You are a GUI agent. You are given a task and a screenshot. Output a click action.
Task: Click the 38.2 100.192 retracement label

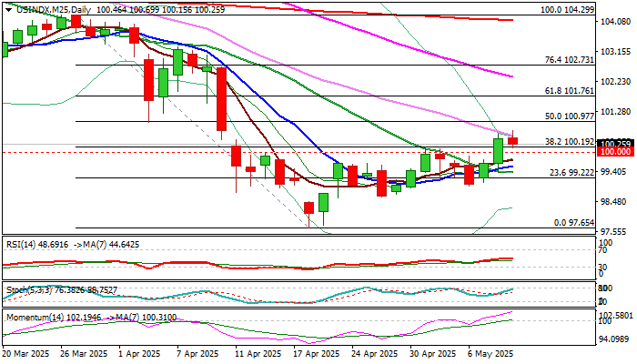point(569,141)
